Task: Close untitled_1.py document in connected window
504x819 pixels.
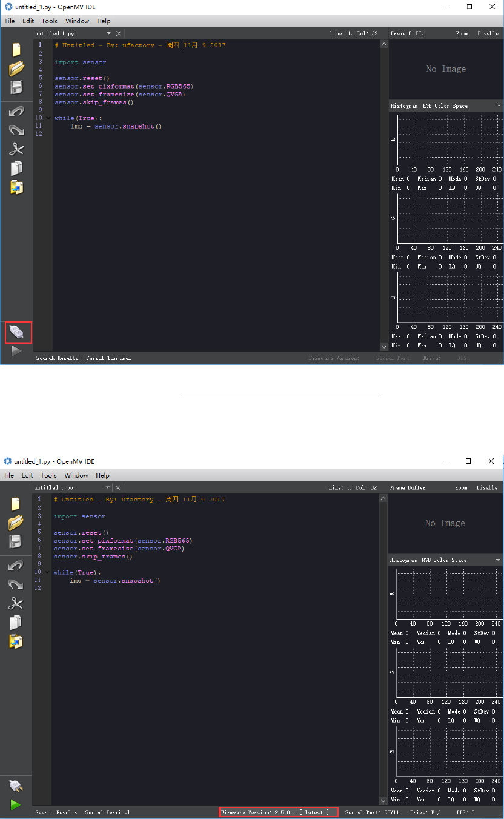Action: tap(118, 487)
